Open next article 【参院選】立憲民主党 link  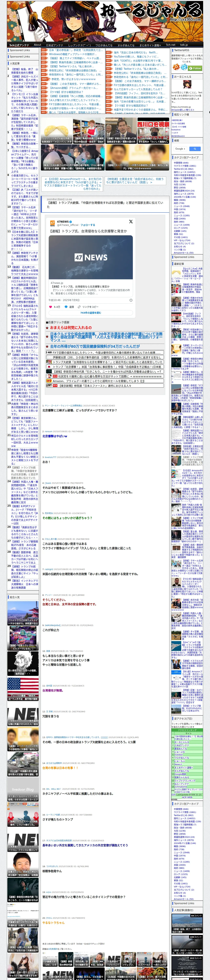pos(135,181)
